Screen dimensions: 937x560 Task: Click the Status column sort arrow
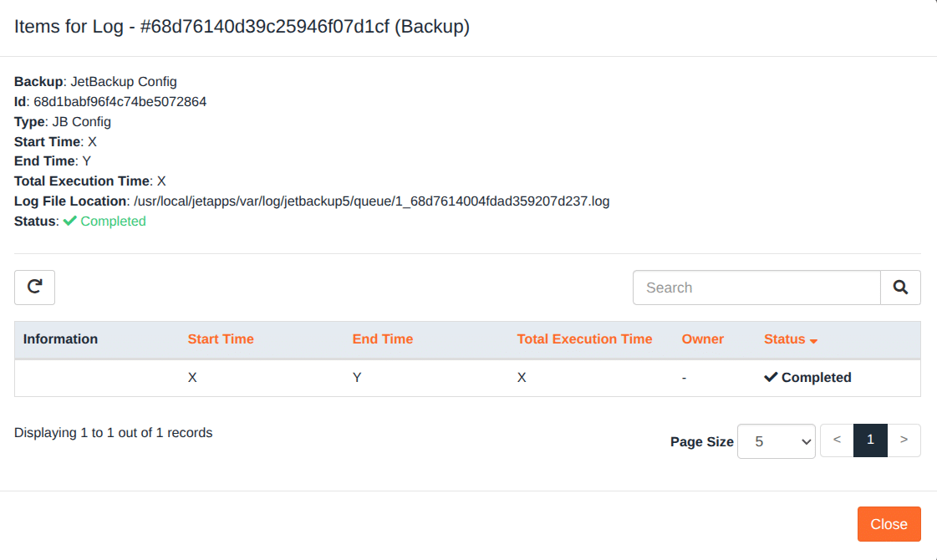(x=813, y=341)
